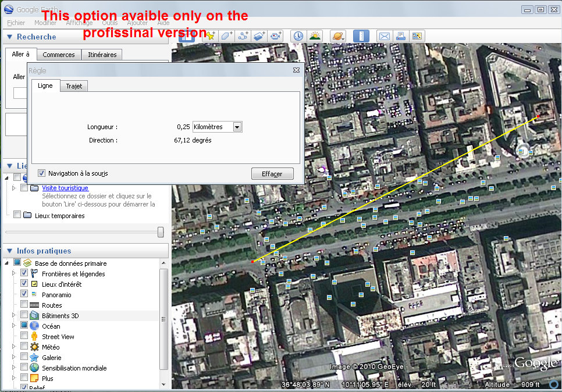The image size is (562, 392).
Task: Click the Lieux panel opacity slider handle
Action: click(x=161, y=232)
